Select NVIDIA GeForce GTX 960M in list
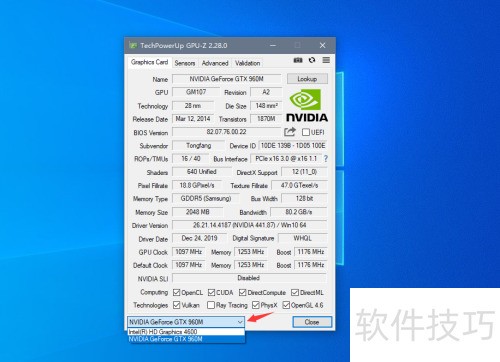 pyautogui.click(x=186, y=339)
